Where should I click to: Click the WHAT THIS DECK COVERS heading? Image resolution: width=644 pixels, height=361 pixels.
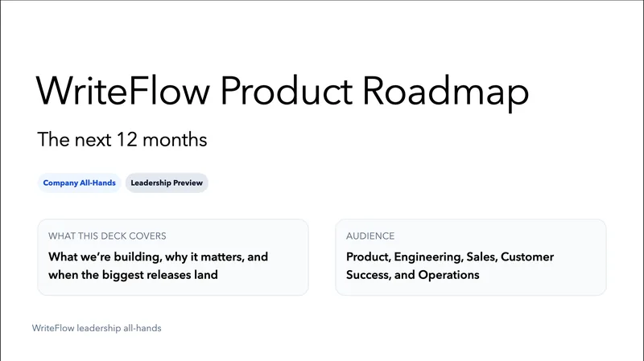pyautogui.click(x=107, y=236)
